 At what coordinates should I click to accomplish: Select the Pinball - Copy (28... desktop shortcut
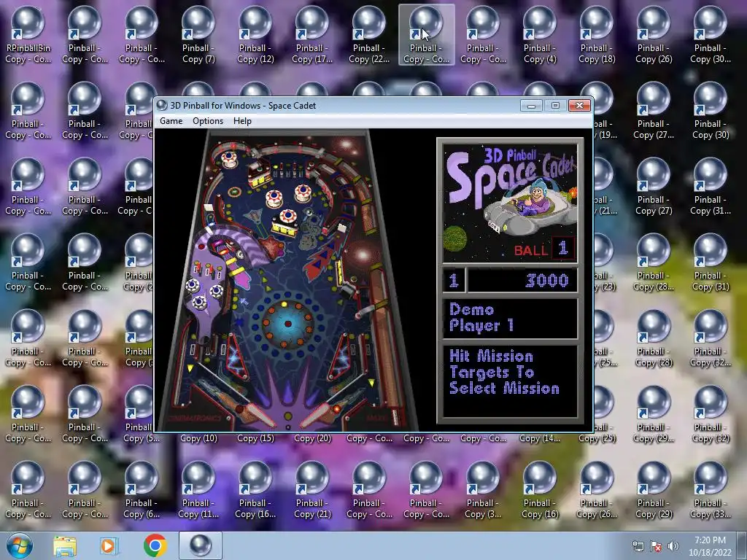pyautogui.click(x=654, y=263)
